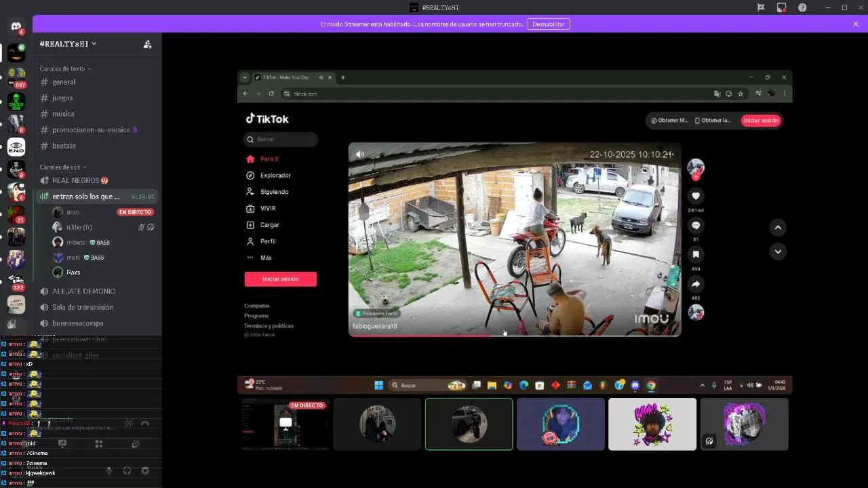Mute the TikTok video speaker icon
Screen dimensions: 868x488
359,155
